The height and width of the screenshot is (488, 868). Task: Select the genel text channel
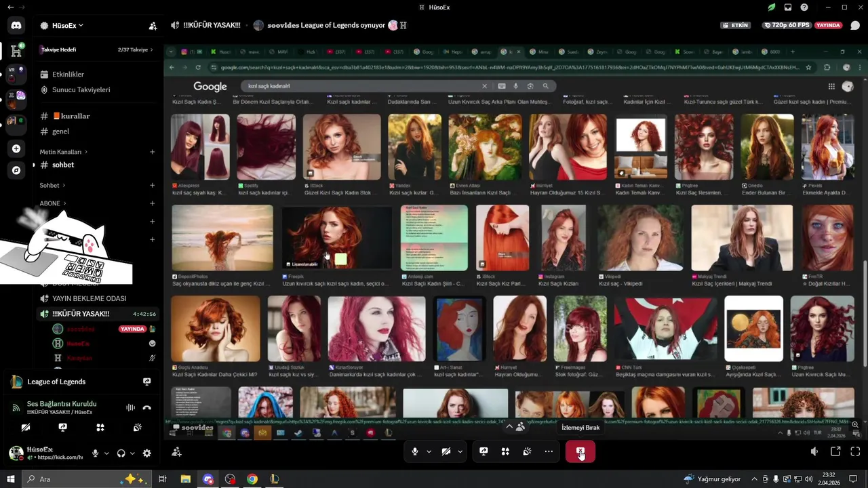click(x=60, y=131)
